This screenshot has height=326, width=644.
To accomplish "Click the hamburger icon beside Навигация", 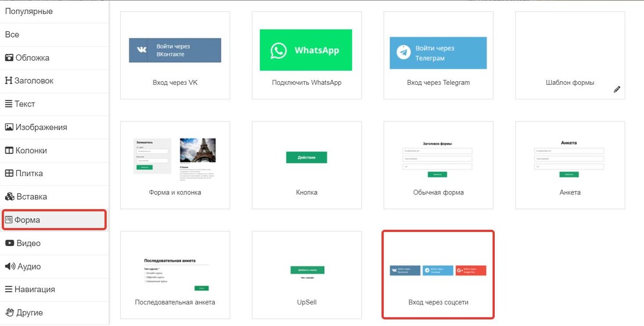I will pyautogui.click(x=9, y=289).
